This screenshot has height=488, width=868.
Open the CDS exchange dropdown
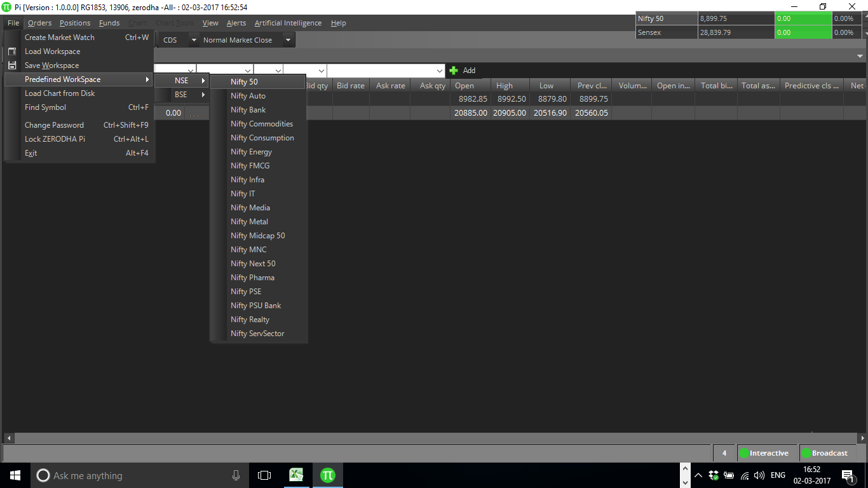[x=194, y=40]
